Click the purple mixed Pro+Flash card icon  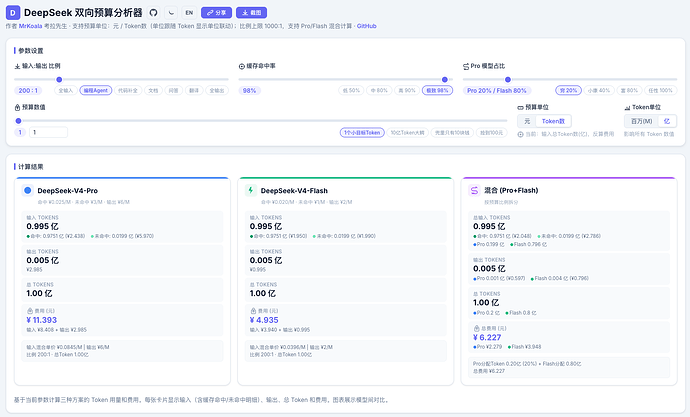pos(474,190)
